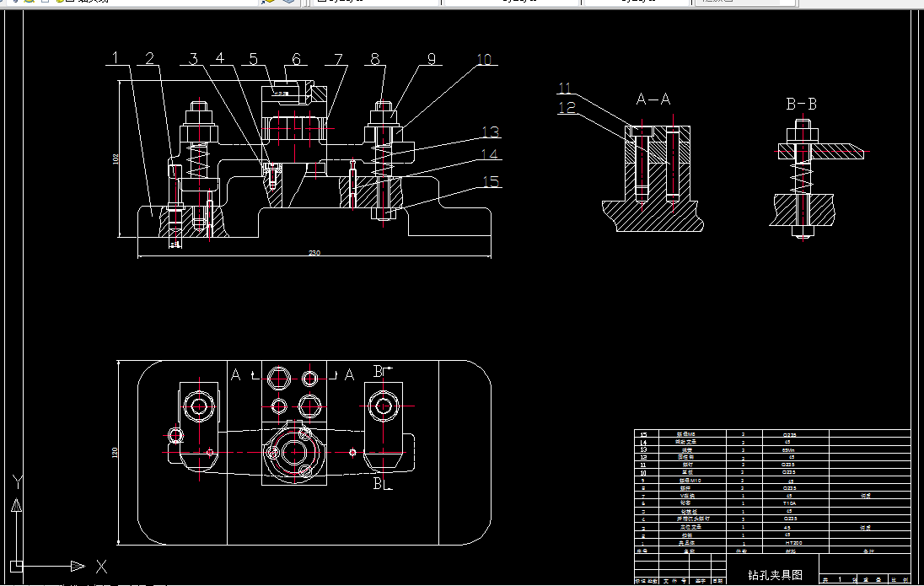Click leader label 14 beside the front view
Screen dimensions: 924x586
click(489, 153)
